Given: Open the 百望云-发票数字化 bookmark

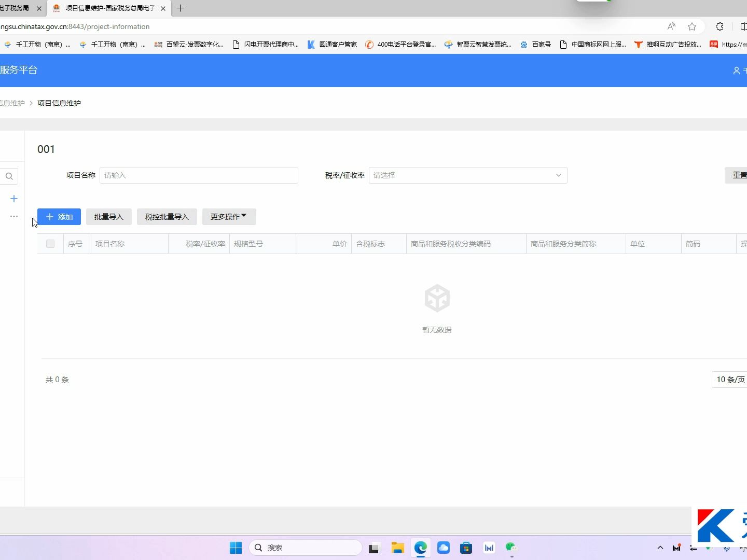Looking at the screenshot, I should [189, 45].
